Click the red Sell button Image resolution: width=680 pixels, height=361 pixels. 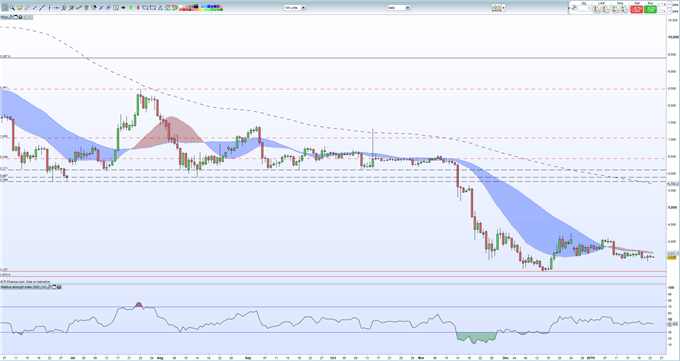(x=637, y=9)
